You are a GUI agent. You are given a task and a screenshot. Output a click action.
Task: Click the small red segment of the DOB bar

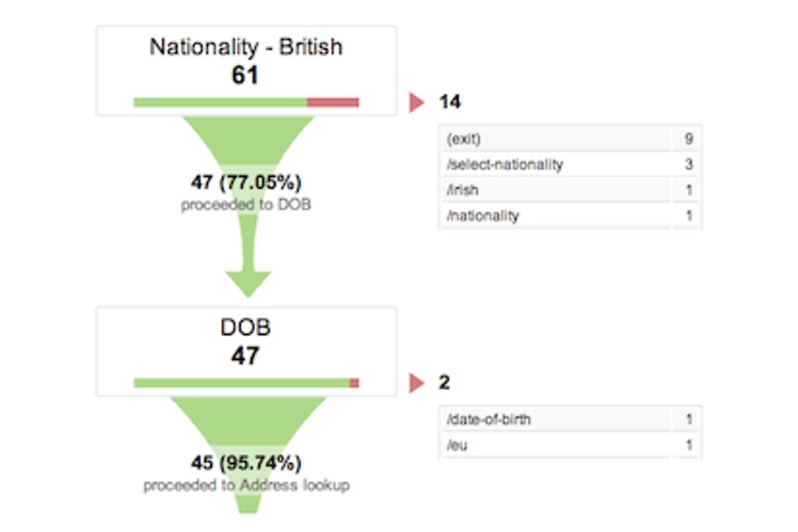pyautogui.click(x=354, y=383)
